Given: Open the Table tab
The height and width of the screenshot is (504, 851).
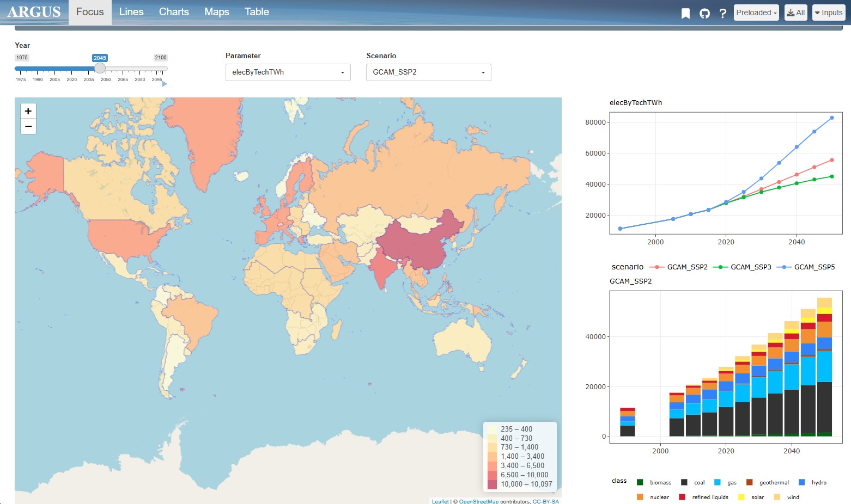Looking at the screenshot, I should (257, 12).
